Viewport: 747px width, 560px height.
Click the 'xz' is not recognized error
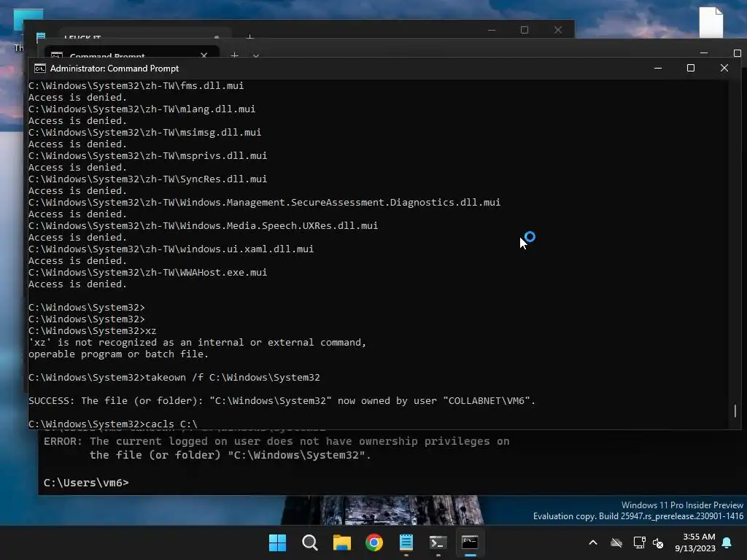click(197, 348)
